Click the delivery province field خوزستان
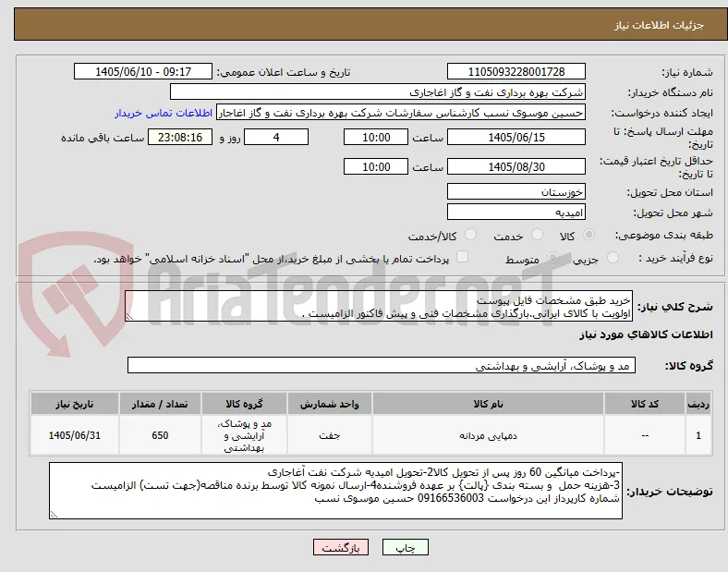This screenshot has height=572, width=728. pyautogui.click(x=516, y=192)
